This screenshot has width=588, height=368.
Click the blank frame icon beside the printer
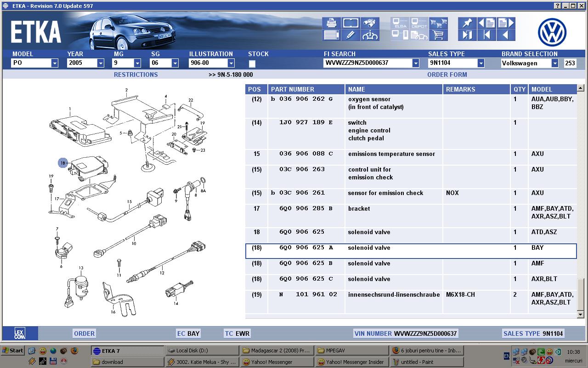(x=351, y=23)
